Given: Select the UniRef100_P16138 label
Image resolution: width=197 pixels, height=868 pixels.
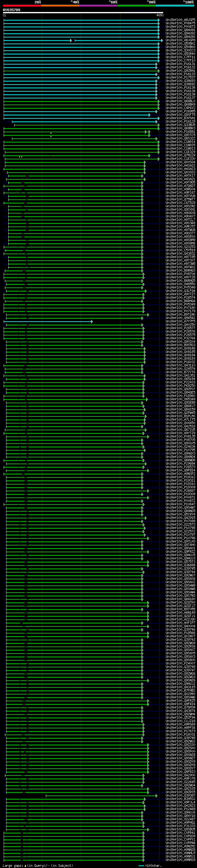Looking at the screenshot, I should pyautogui.click(x=180, y=94).
